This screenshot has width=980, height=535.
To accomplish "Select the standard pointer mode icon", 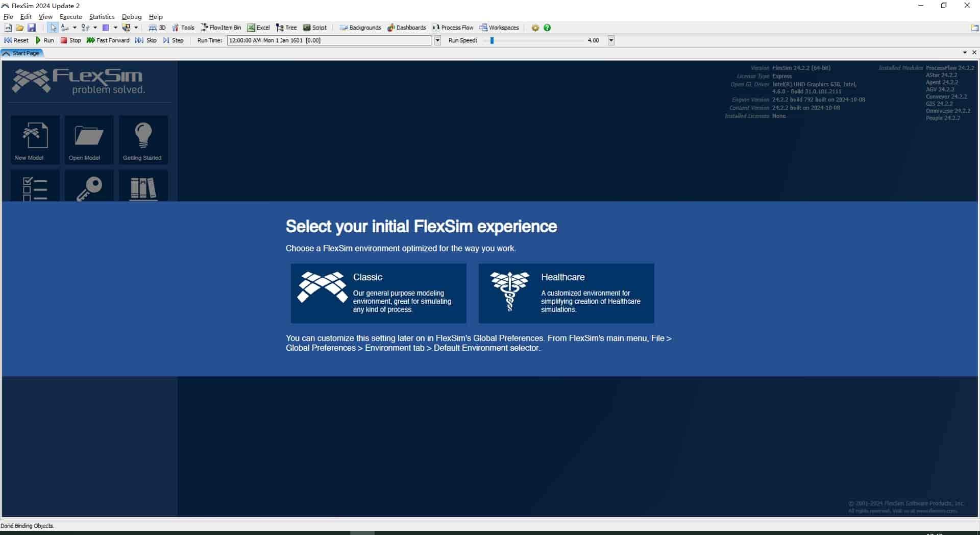I will pyautogui.click(x=53, y=28).
